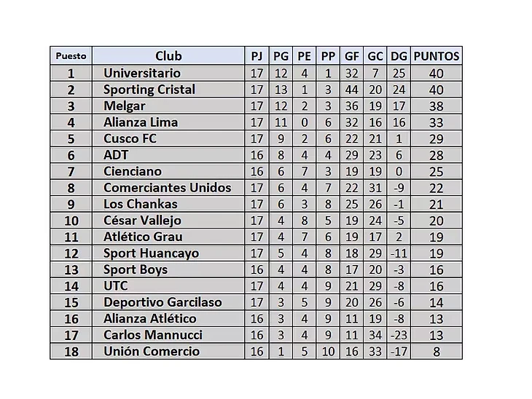Select the PUNTOS column header
The image size is (532, 399).
pos(437,56)
